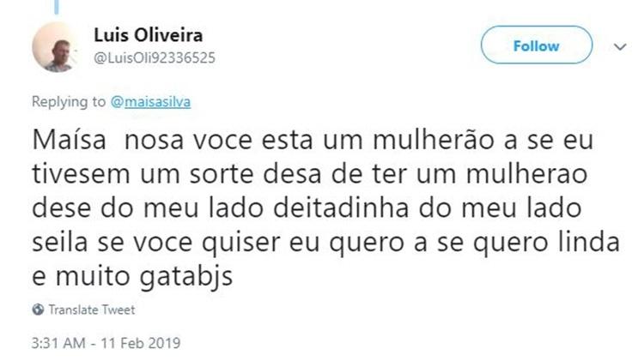This screenshot has width=644, height=361.
Task: Open the @maisasilva profile link
Action: (151, 101)
